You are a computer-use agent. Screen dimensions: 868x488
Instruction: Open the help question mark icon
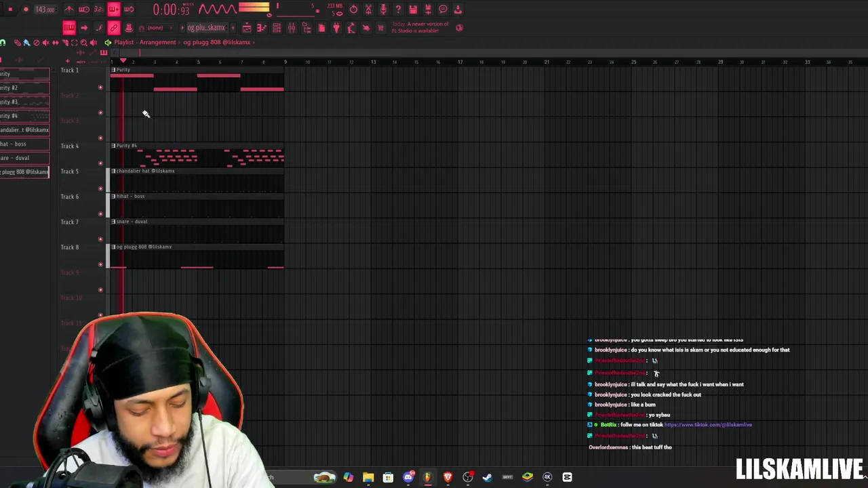coord(398,9)
